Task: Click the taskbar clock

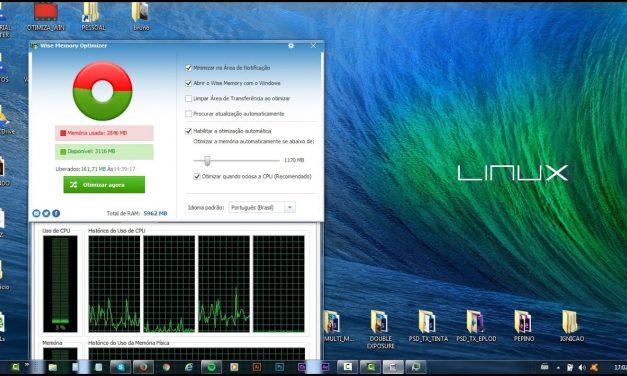Action: click(620, 367)
